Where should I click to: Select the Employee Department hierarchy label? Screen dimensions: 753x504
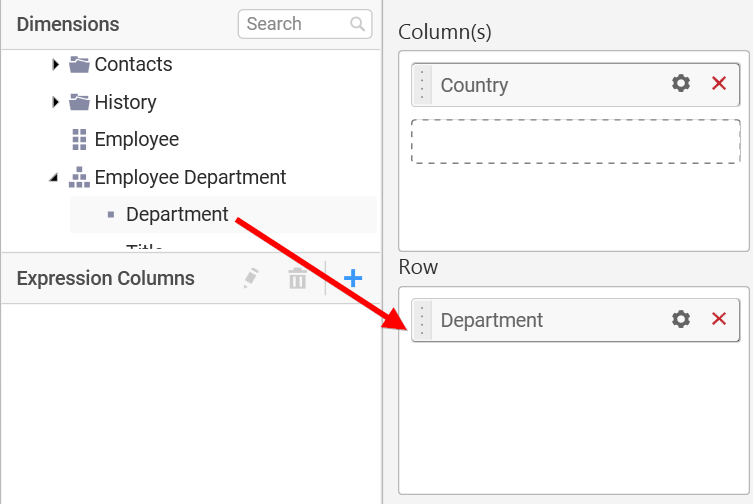(x=190, y=178)
